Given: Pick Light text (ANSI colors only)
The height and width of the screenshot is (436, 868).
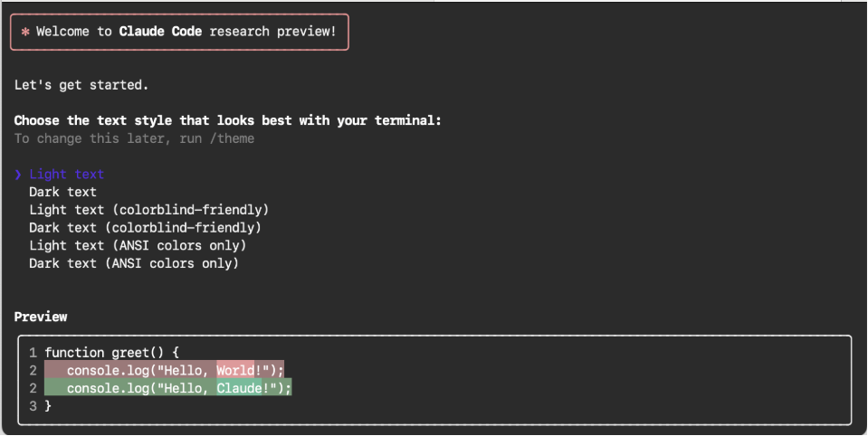Looking at the screenshot, I should (x=138, y=245).
